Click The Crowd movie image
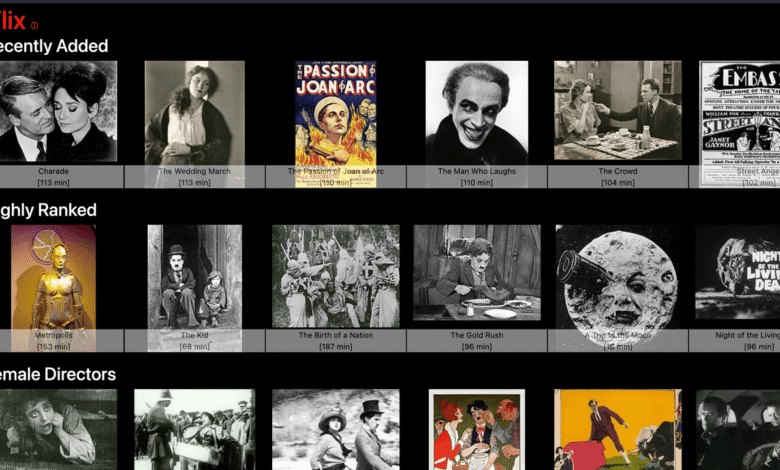Screen dimensions: 780x470 [618, 110]
